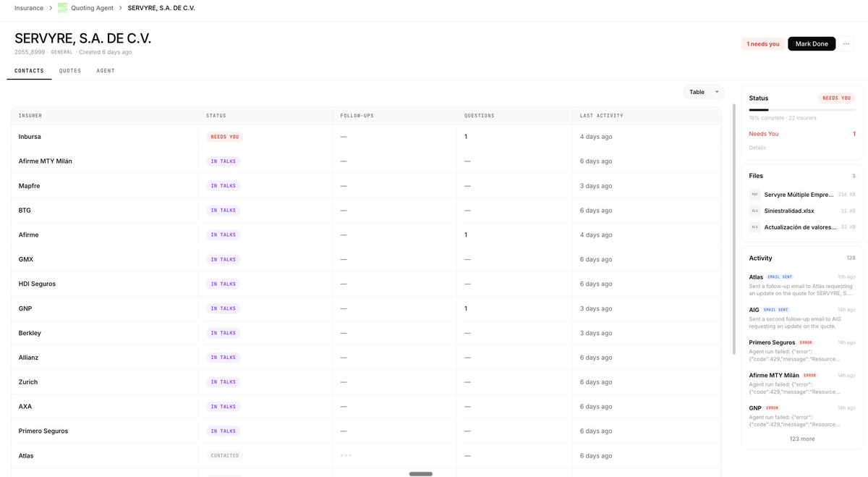Click the questions count in the Afirme row

tap(466, 235)
